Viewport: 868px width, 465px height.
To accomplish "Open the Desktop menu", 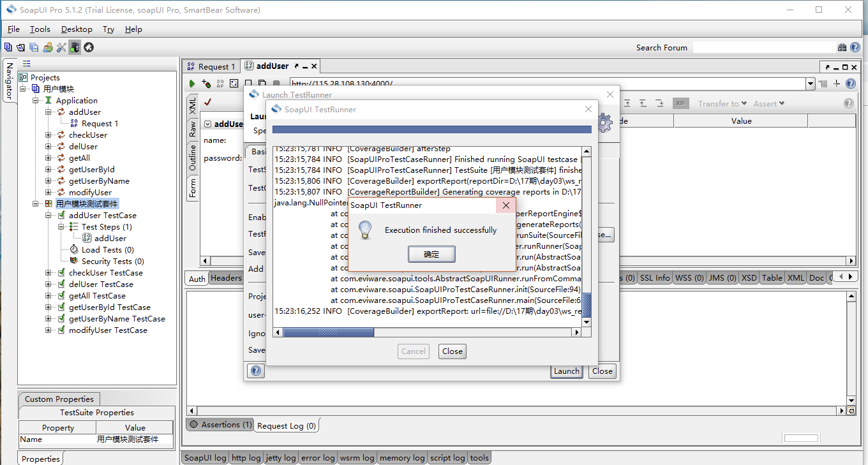I will click(77, 29).
